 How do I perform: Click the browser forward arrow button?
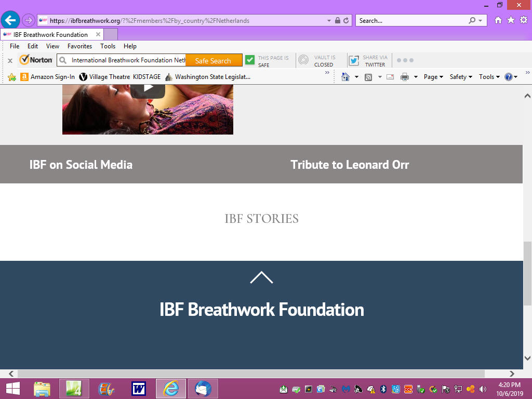29,20
